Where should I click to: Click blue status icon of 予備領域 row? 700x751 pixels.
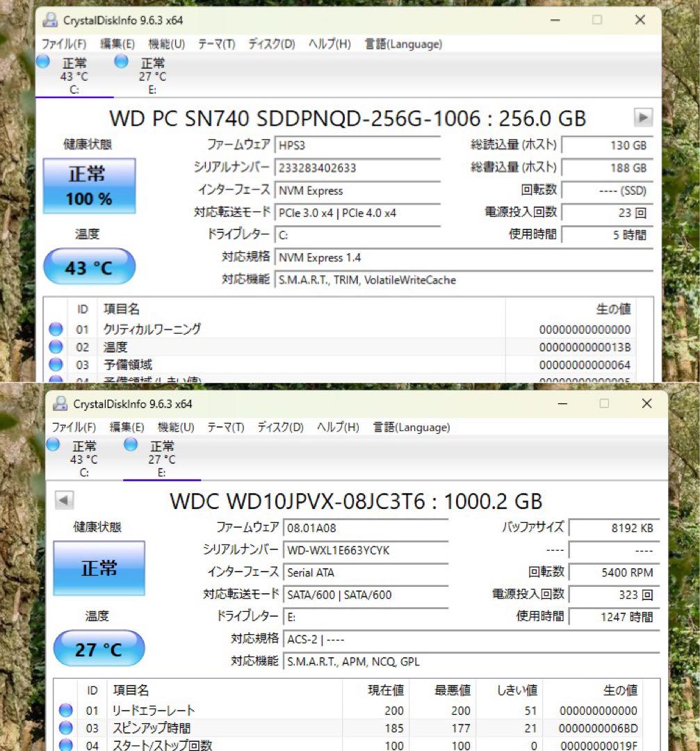[56, 364]
